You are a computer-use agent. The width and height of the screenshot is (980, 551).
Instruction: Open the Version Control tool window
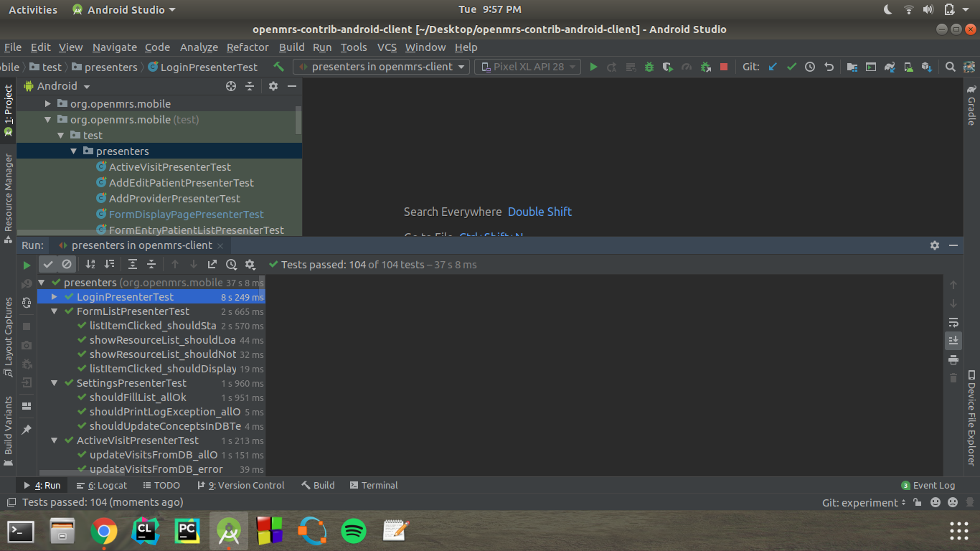(x=240, y=486)
